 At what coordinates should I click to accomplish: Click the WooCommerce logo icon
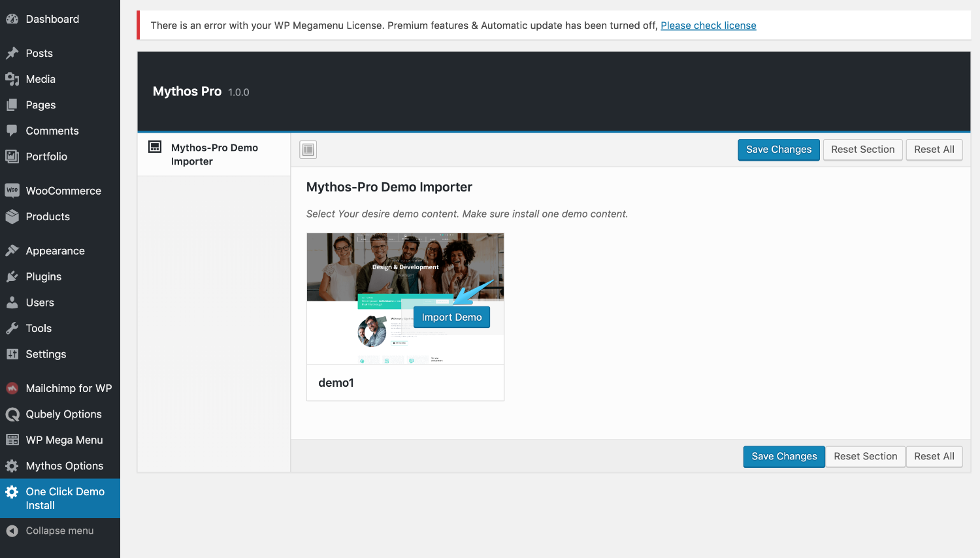pos(12,190)
